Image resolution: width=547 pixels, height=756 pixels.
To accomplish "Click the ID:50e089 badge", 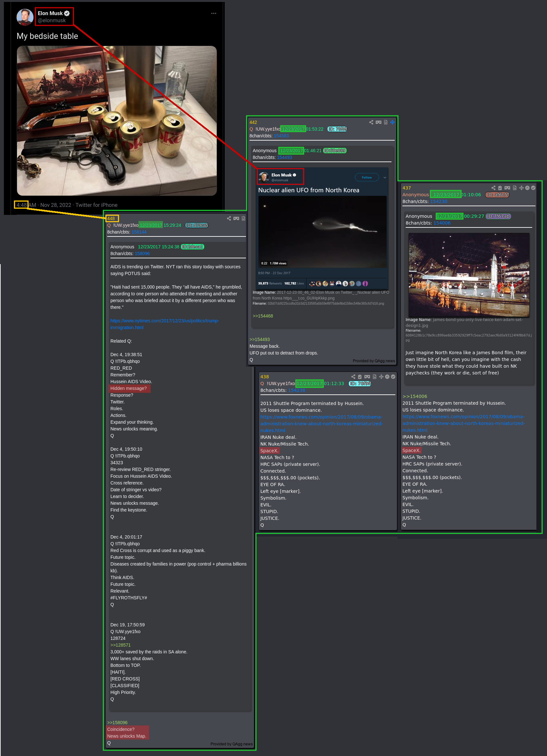I will [335, 151].
